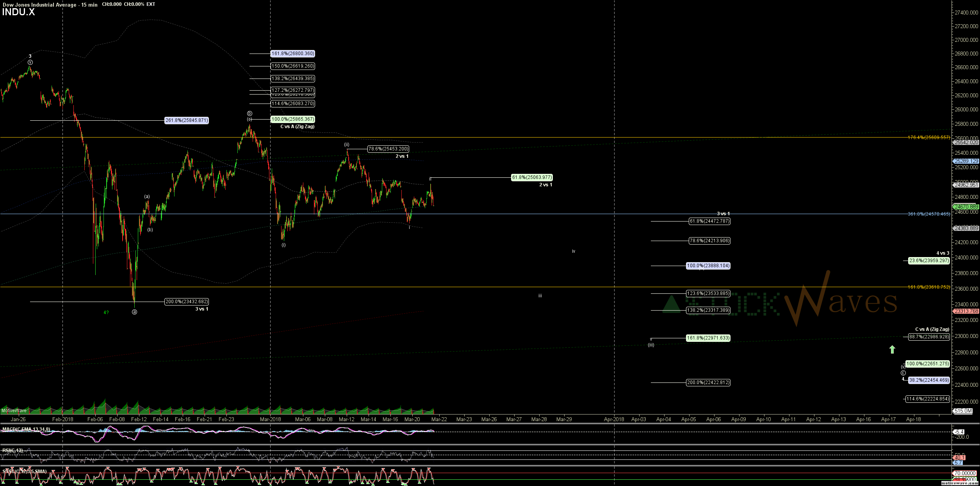Click the 4 vs 3 label
This screenshot has height=486, width=980.
(943, 253)
